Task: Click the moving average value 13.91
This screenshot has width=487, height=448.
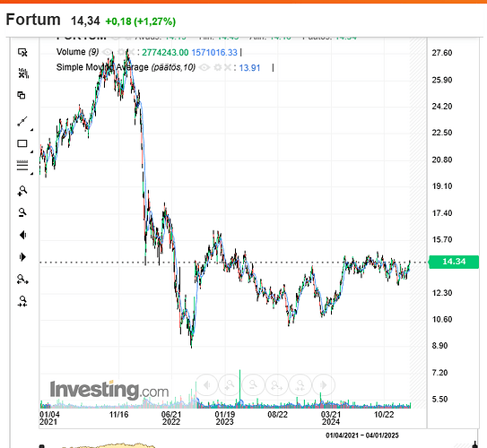Action: pyautogui.click(x=249, y=68)
